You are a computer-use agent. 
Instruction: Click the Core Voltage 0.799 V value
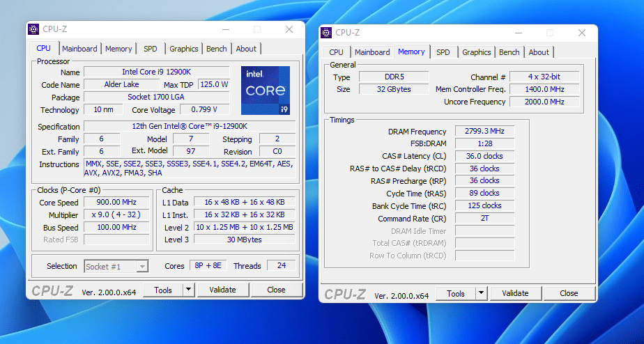point(204,109)
